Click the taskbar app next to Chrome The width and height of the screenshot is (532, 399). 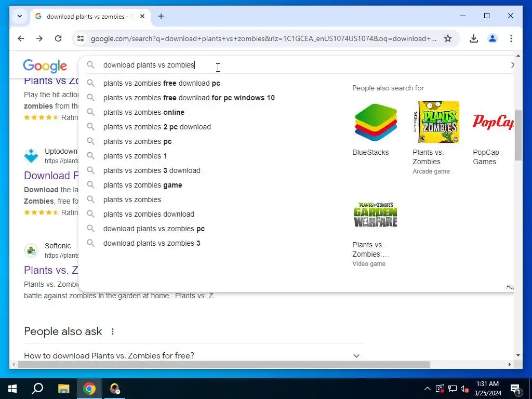pyautogui.click(x=115, y=389)
